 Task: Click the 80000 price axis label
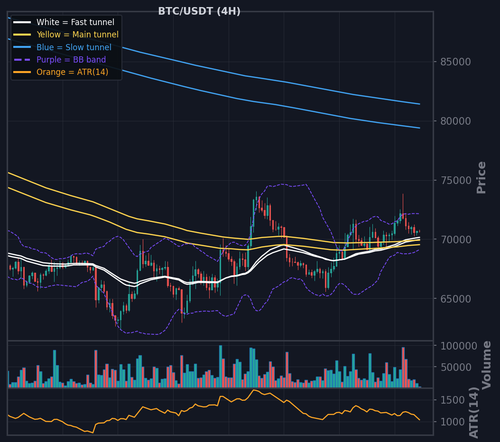(455, 121)
